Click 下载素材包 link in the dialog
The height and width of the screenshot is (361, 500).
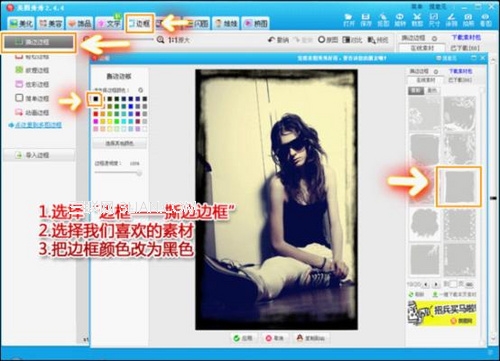pos(460,71)
